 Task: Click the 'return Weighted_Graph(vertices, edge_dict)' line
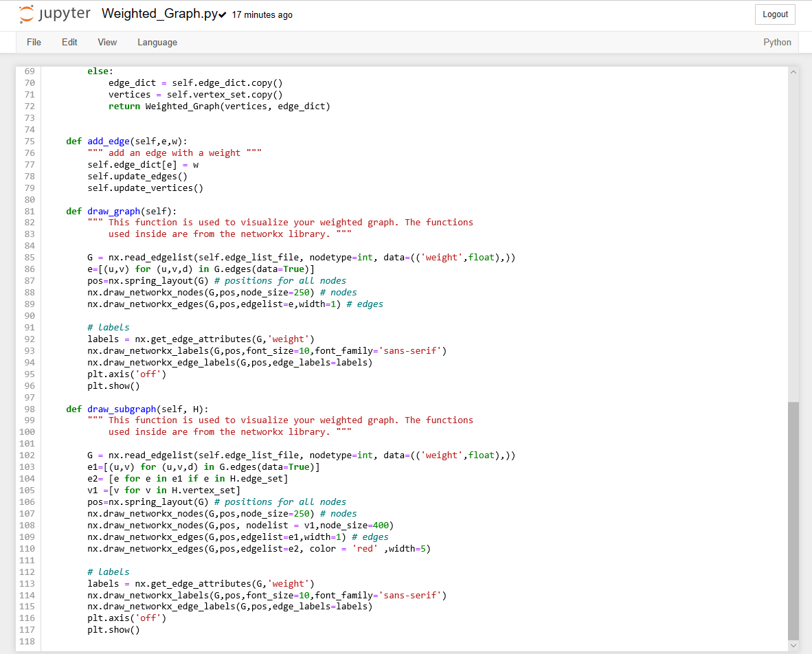[219, 106]
